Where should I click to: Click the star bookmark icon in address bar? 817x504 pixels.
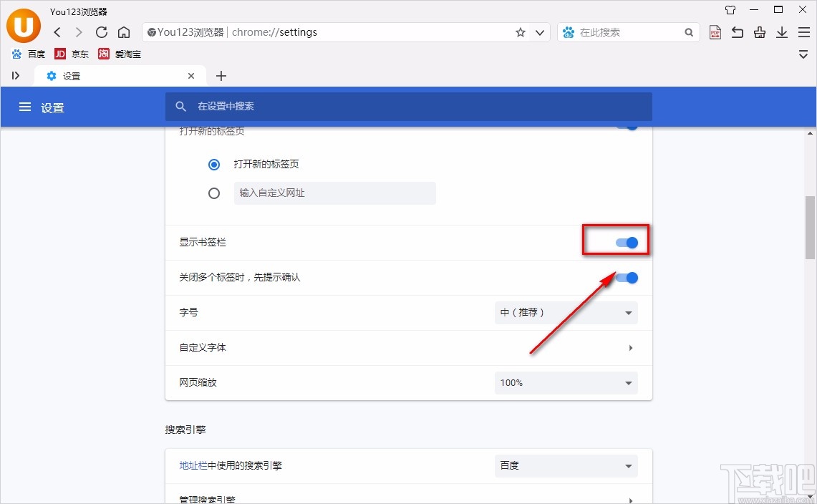521,32
